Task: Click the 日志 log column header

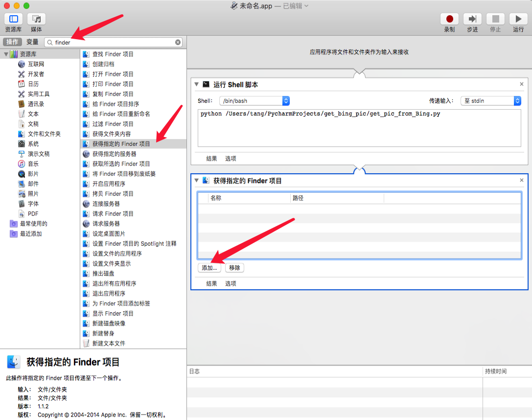Action: tap(335, 372)
